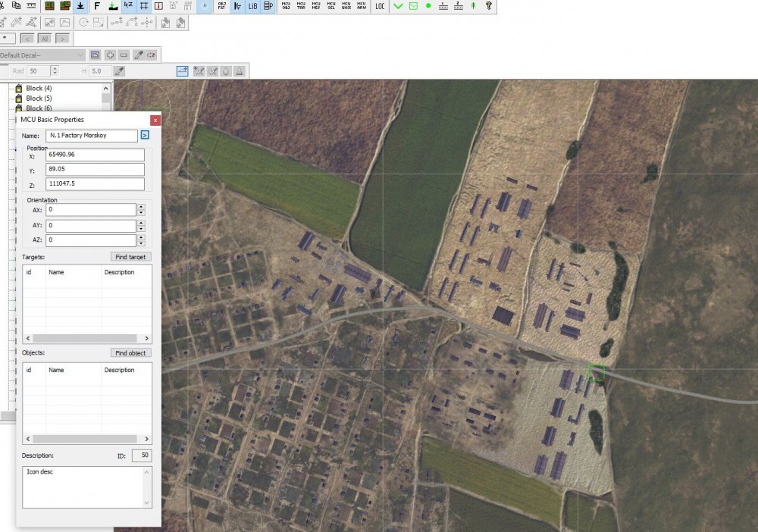Screen dimensions: 758x532
Task: Expand advanced properties with arrow beside Name
Action: [145, 135]
